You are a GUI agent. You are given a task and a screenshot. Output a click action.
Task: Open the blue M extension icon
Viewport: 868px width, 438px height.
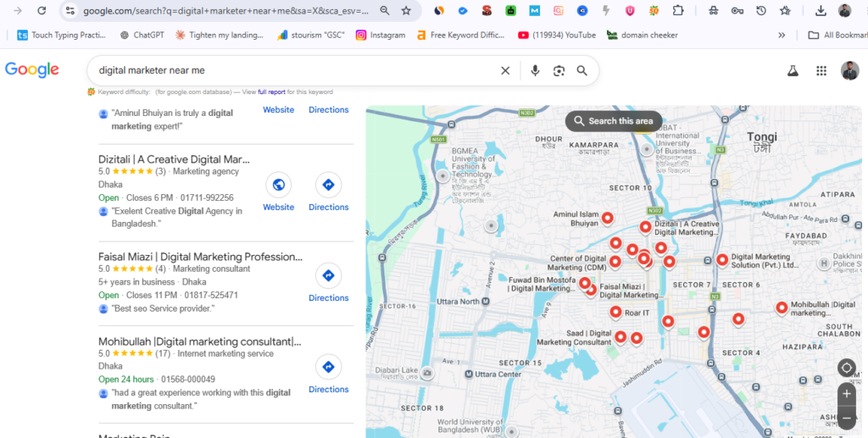click(x=534, y=10)
